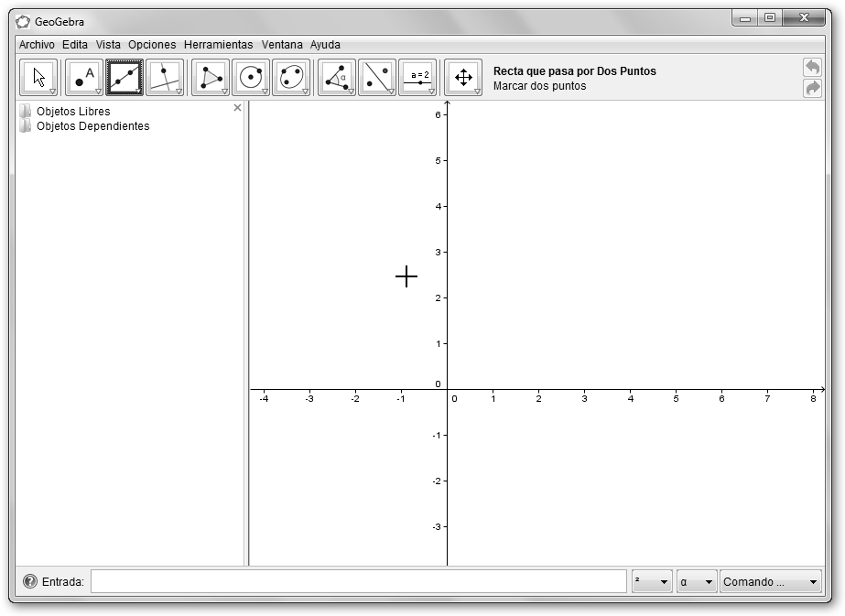Open the Vista menu
The height and width of the screenshot is (616, 845).
(x=108, y=44)
